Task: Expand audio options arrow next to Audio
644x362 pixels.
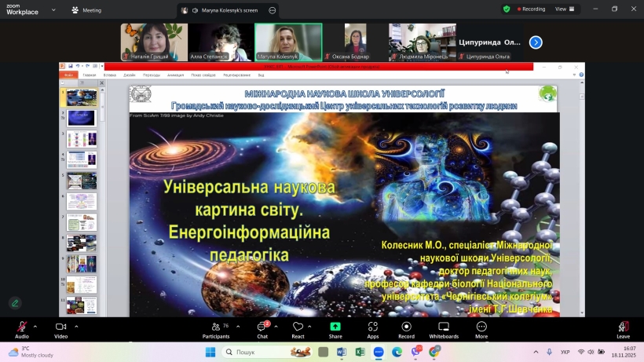Action: 35,327
